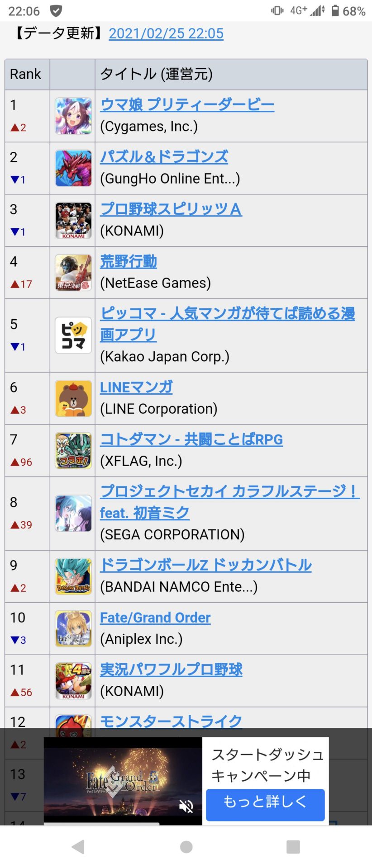
Task: Tap the Power Pro baseball 4th anniversary icon
Action: [x=73, y=681]
